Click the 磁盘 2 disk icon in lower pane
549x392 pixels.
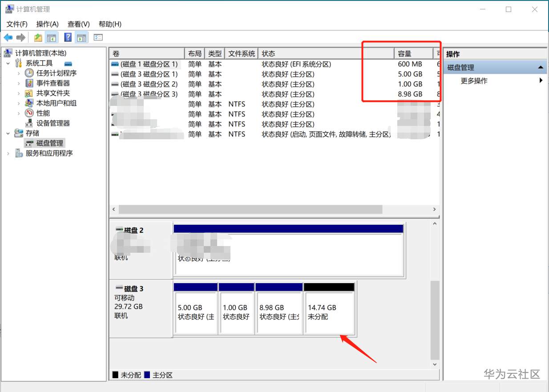(119, 230)
